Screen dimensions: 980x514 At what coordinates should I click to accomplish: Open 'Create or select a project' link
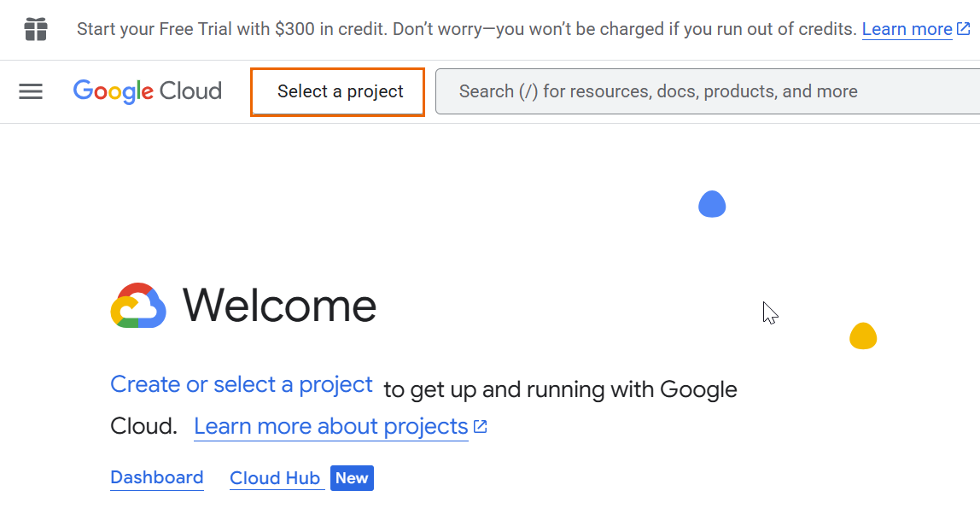[x=242, y=384]
